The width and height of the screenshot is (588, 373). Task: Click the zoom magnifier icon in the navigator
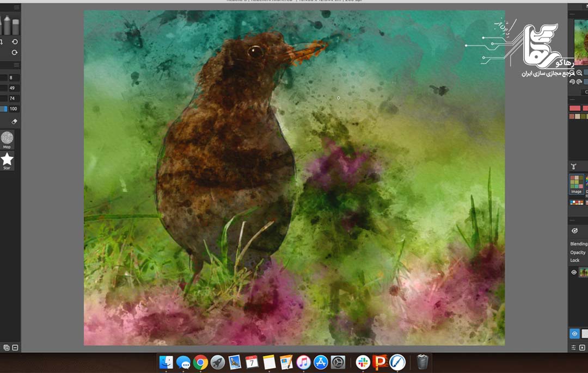579,72
